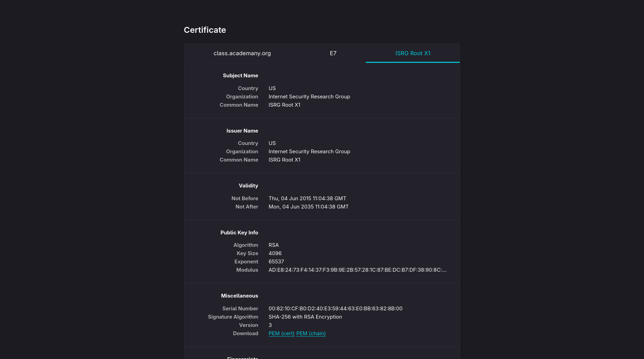644x359 pixels.
Task: Click the Exponent value 65537
Action: point(276,262)
